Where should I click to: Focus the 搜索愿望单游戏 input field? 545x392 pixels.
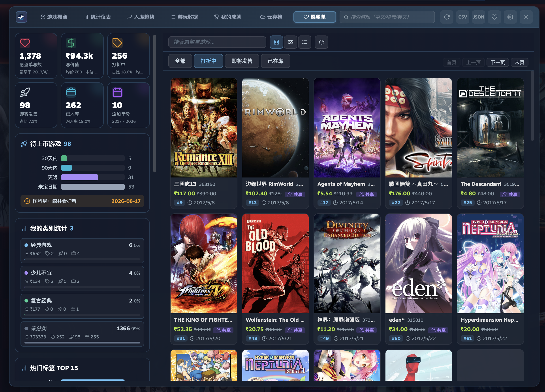click(217, 42)
